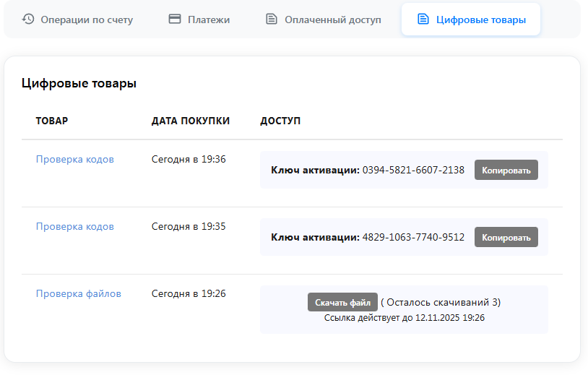The height and width of the screenshot is (375, 588).
Task: Open the Проверка файлов product link
Action: [x=79, y=293]
